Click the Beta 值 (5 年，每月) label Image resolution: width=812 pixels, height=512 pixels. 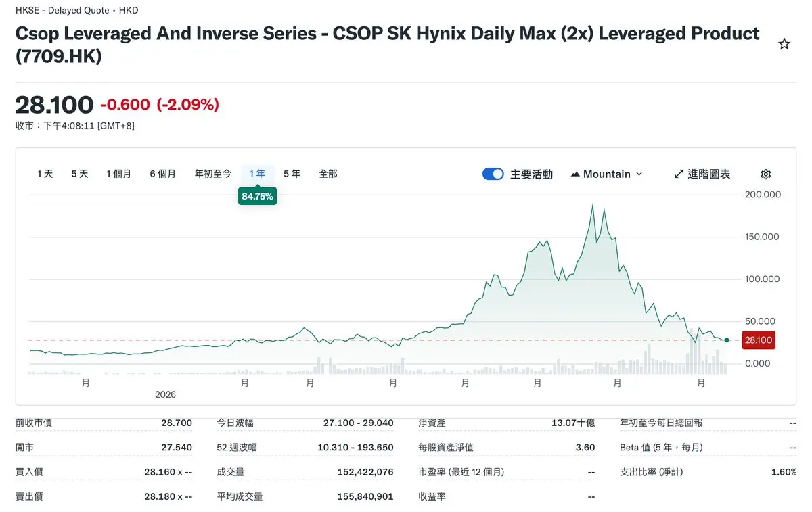pos(661,448)
